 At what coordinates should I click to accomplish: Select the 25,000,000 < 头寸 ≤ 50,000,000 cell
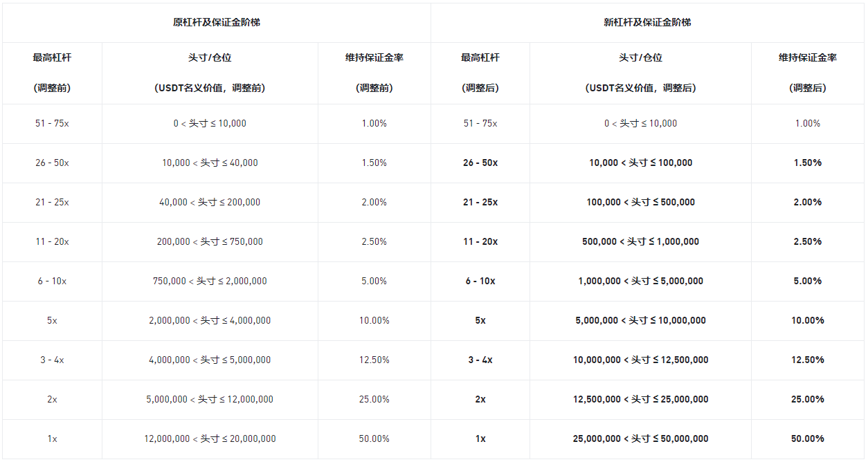[x=640, y=438]
